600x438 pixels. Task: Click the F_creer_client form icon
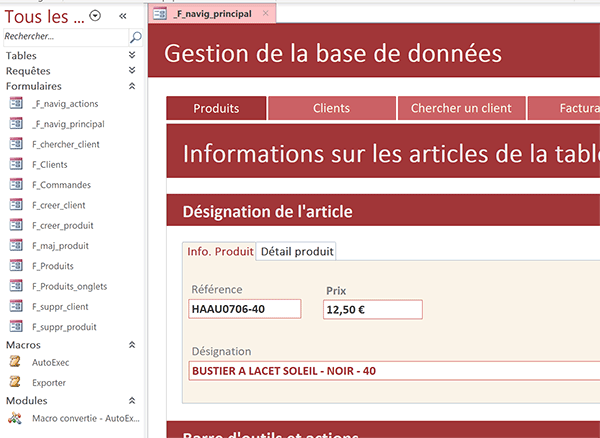click(x=16, y=205)
